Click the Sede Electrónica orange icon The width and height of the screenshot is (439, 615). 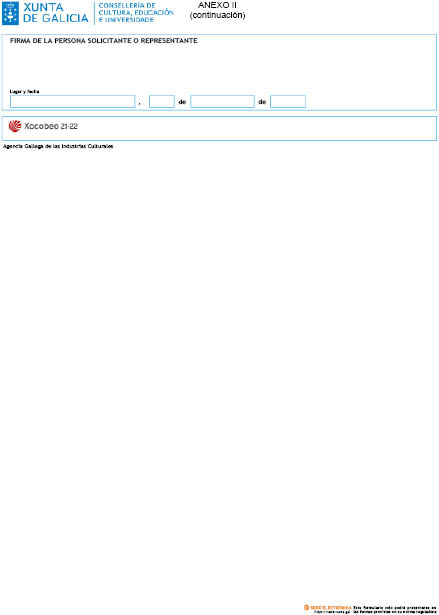pos(306,608)
